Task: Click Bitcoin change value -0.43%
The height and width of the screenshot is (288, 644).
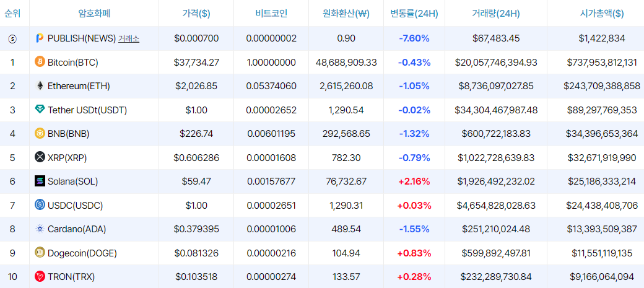Action: pos(414,63)
